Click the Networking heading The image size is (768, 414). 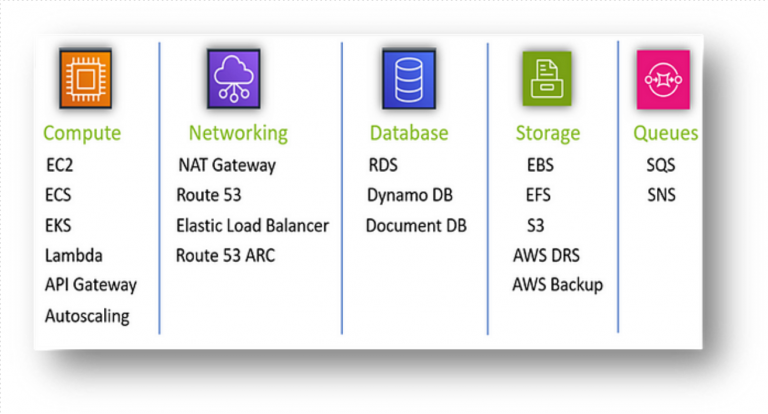(x=238, y=133)
